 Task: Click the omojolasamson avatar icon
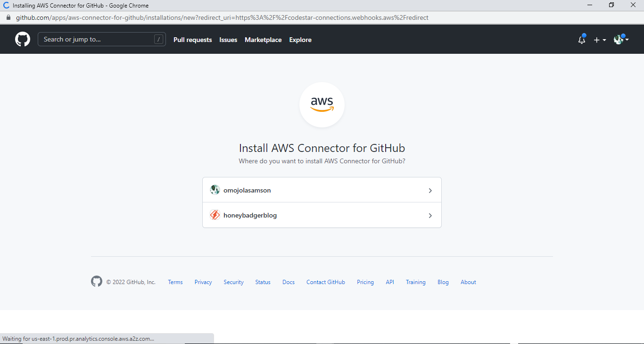(215, 190)
